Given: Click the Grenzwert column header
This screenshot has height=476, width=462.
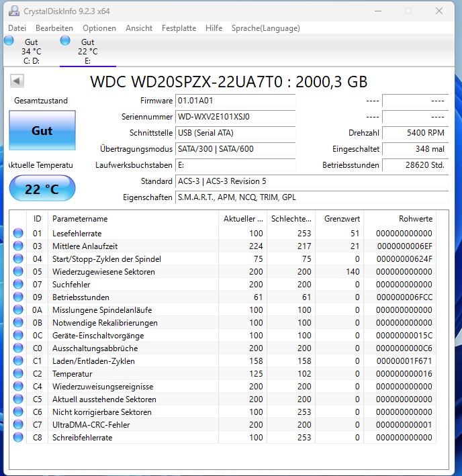Looking at the screenshot, I should coord(340,219).
